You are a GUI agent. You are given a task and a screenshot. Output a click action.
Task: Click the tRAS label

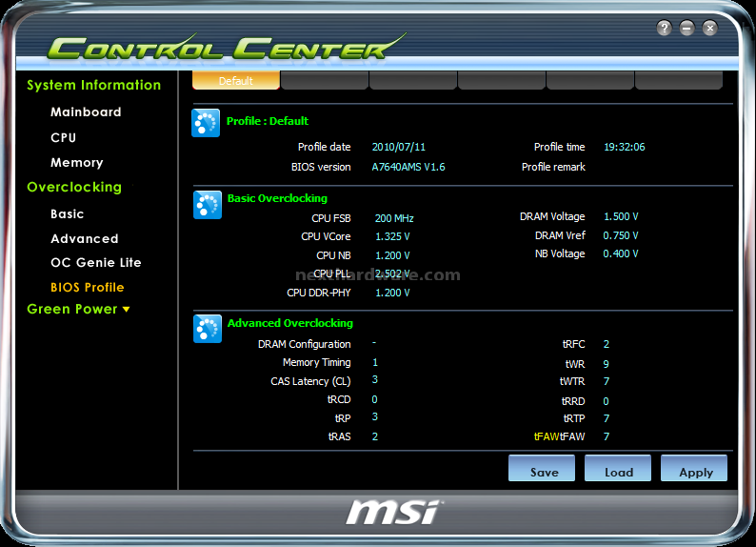tap(339, 436)
